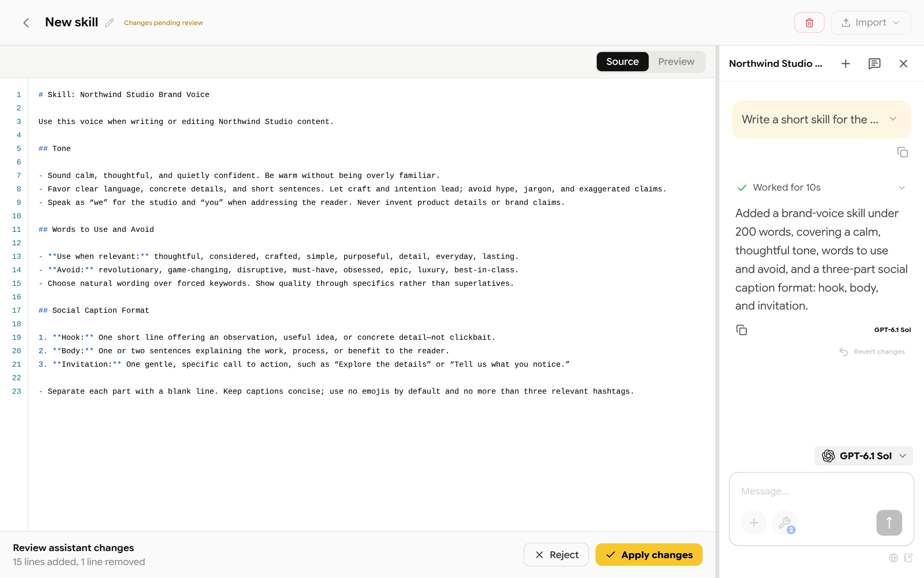Image resolution: width=924 pixels, height=578 pixels.
Task: Switch to the Source tab
Action: tap(622, 62)
